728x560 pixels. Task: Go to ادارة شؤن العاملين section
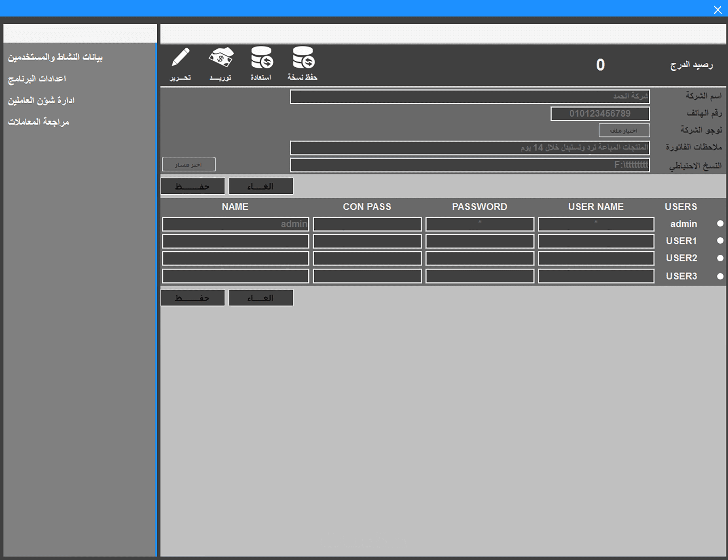41,100
